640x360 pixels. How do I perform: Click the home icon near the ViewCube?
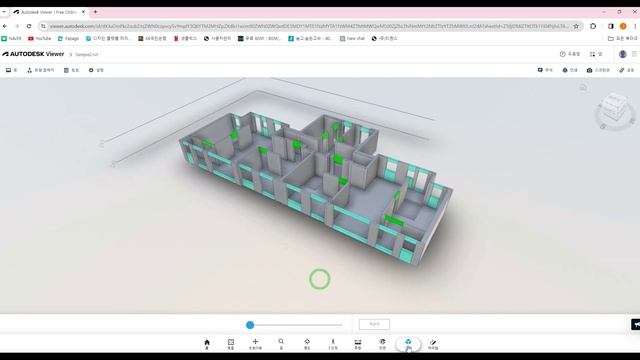point(583,87)
